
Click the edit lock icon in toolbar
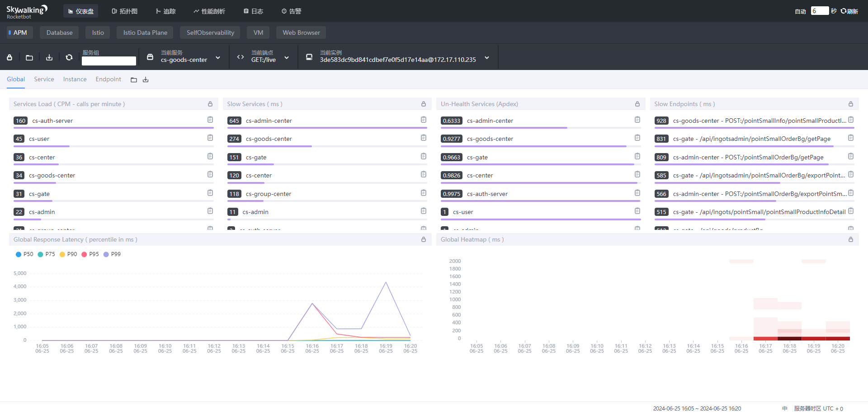(x=9, y=57)
